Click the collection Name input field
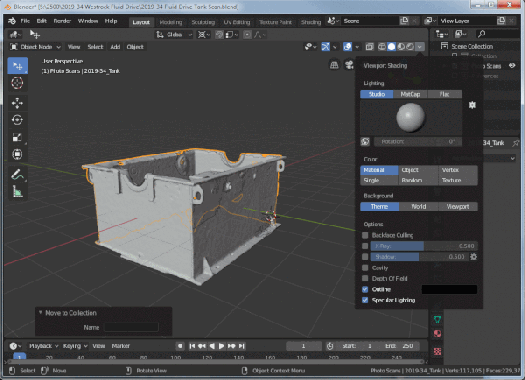The width and height of the screenshot is (525, 380). click(131, 327)
